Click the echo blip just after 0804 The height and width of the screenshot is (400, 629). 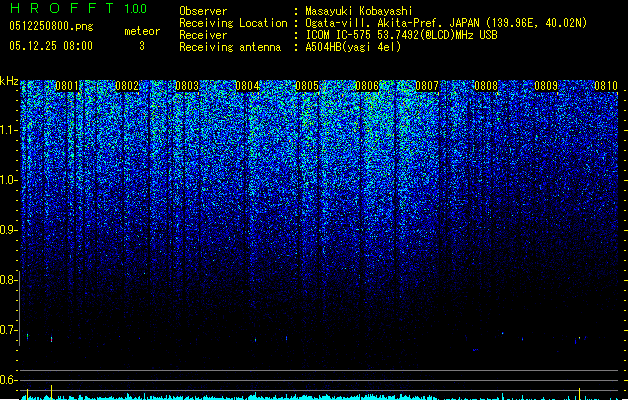point(256,340)
